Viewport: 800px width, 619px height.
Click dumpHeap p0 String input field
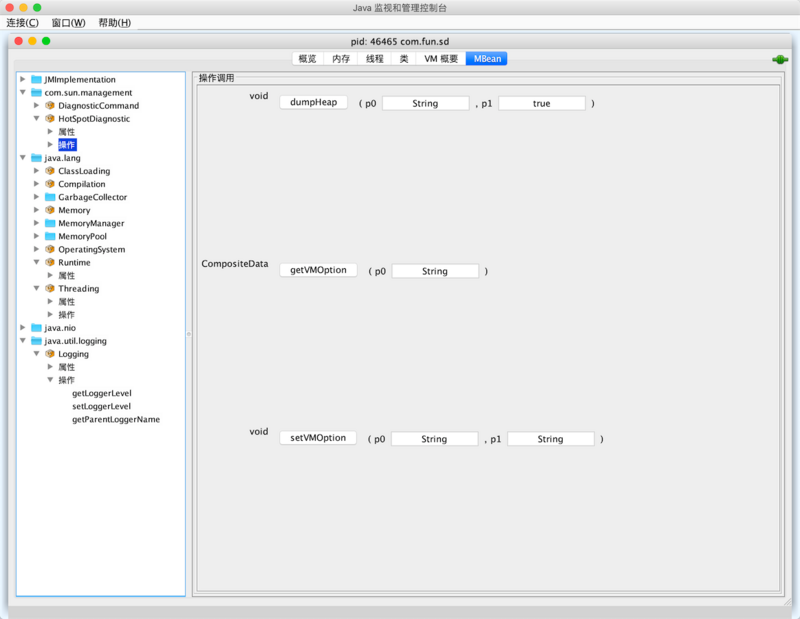(x=426, y=104)
